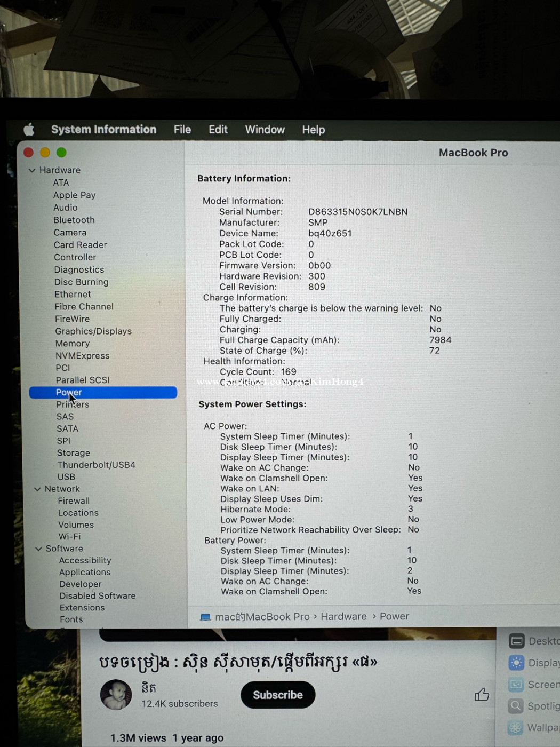Open the Apple menu
The image size is (560, 747).
29,129
